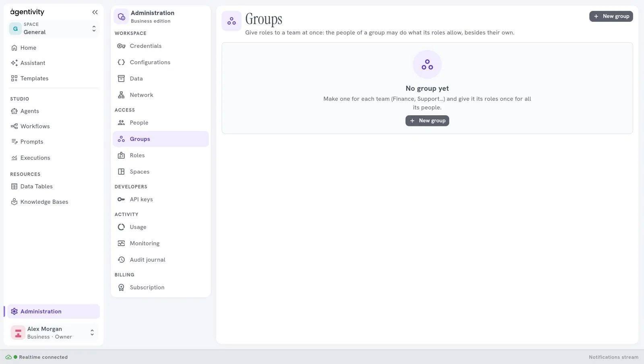
Task: Open Templates from the sidebar
Action: coord(54,78)
